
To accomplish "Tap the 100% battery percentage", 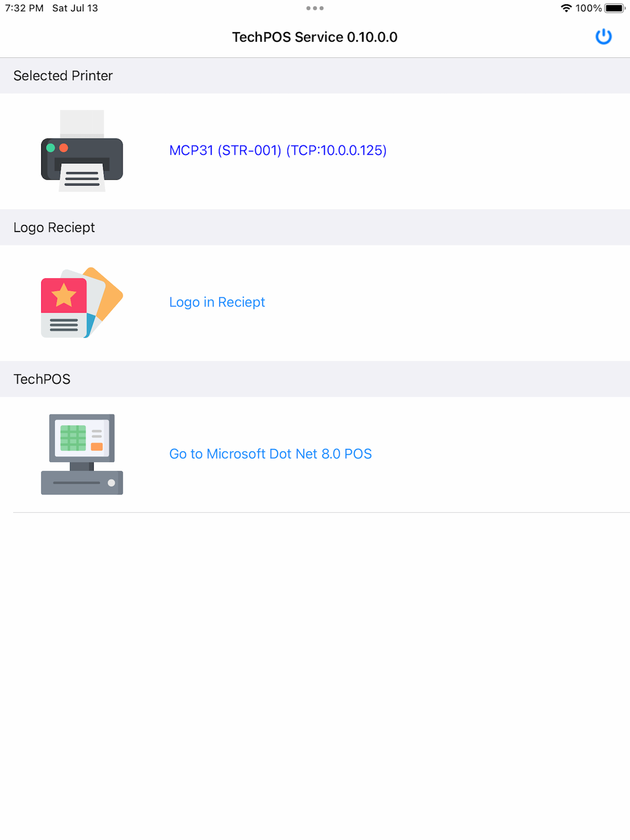I will (x=588, y=8).
